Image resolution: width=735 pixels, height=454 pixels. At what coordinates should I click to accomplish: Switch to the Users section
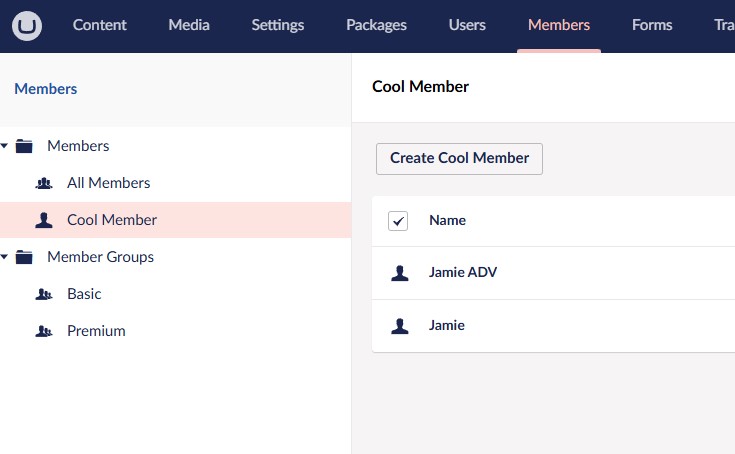[x=467, y=25]
